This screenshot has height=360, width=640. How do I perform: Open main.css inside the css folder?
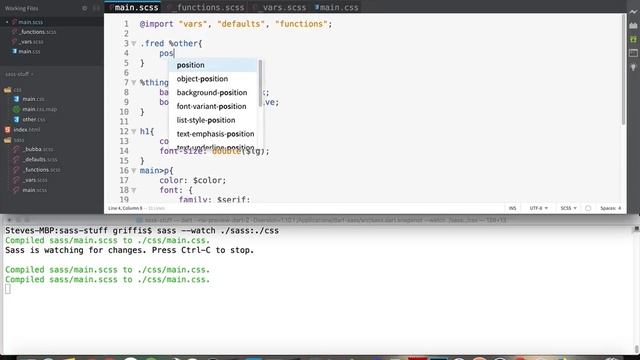coord(33,99)
